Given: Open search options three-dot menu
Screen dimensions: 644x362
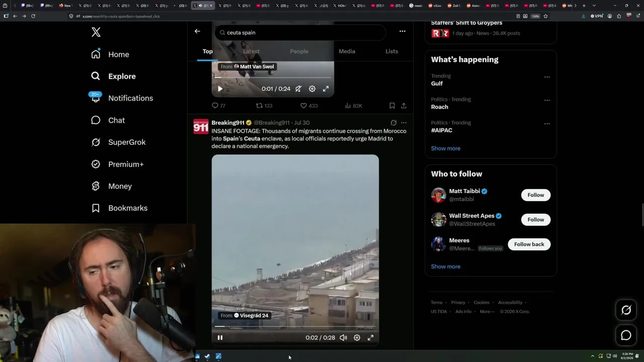Looking at the screenshot, I should [403, 31].
